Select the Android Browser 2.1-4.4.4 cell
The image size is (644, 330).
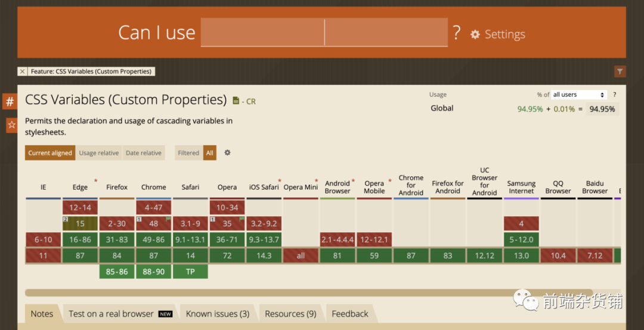(x=338, y=239)
